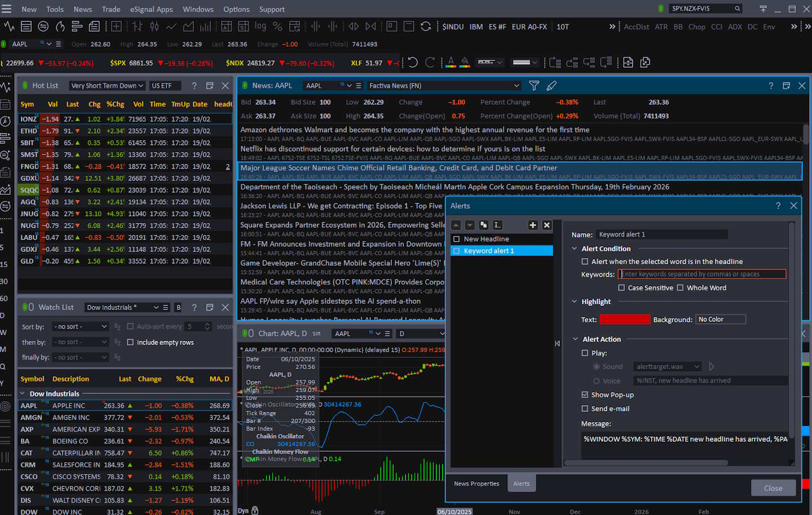Click the Keywords input field
Image resolution: width=812 pixels, height=515 pixels.
pyautogui.click(x=702, y=274)
